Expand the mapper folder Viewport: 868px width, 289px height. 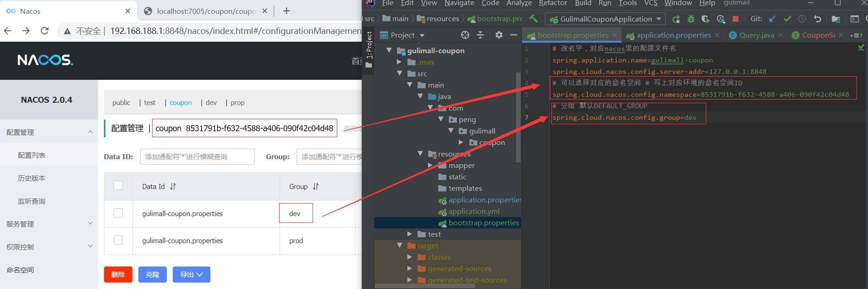tap(430, 165)
